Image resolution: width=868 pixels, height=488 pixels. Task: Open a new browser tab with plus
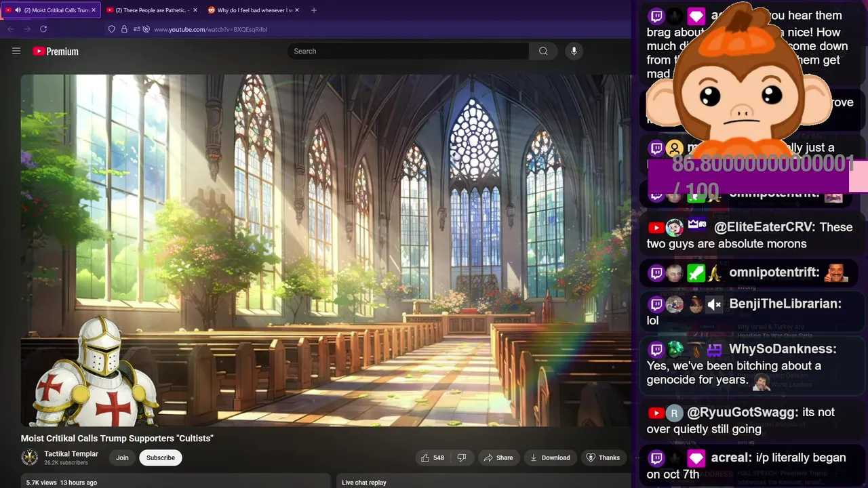tap(314, 10)
